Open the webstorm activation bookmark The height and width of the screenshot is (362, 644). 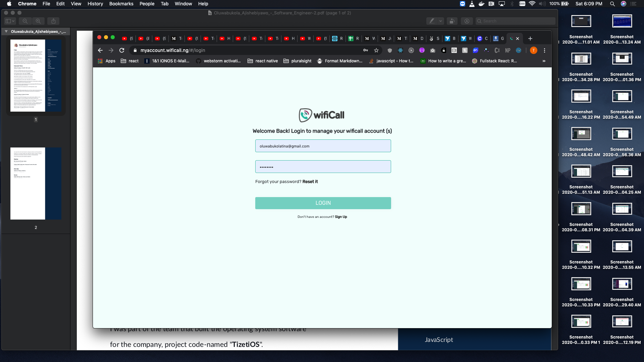[x=218, y=61]
